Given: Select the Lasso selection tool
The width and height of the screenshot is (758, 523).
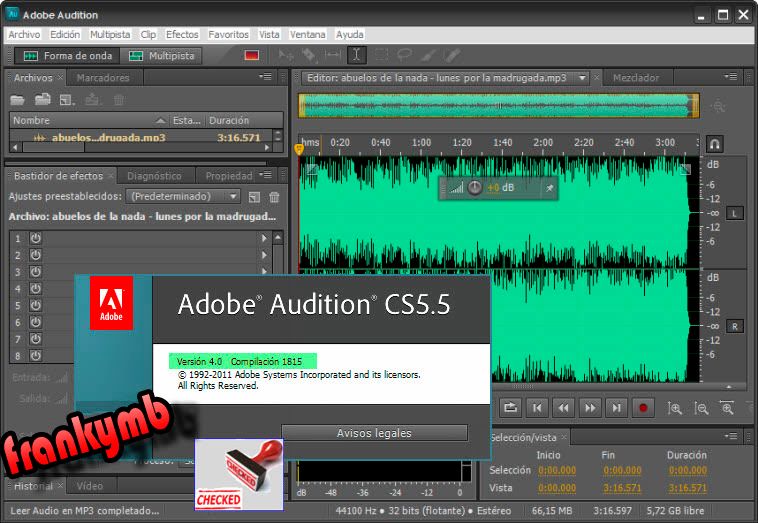Looking at the screenshot, I should pyautogui.click(x=404, y=55).
